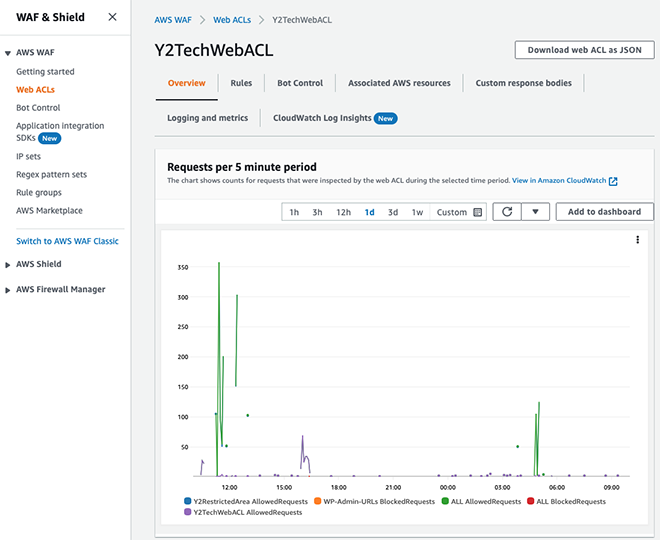Select the 3h time range
Screen dimensions: 660x540
pyautogui.click(x=317, y=212)
